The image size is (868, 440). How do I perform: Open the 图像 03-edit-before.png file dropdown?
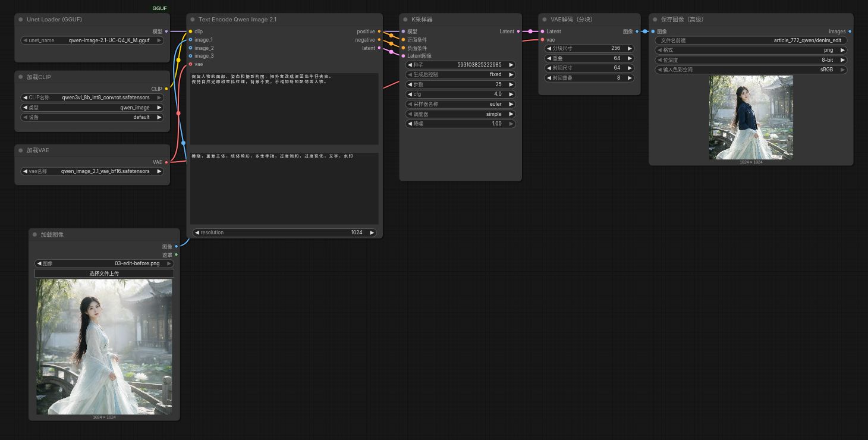104,263
